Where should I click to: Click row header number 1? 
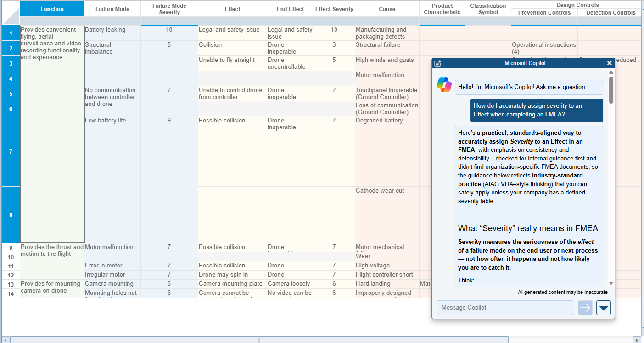[x=10, y=33]
